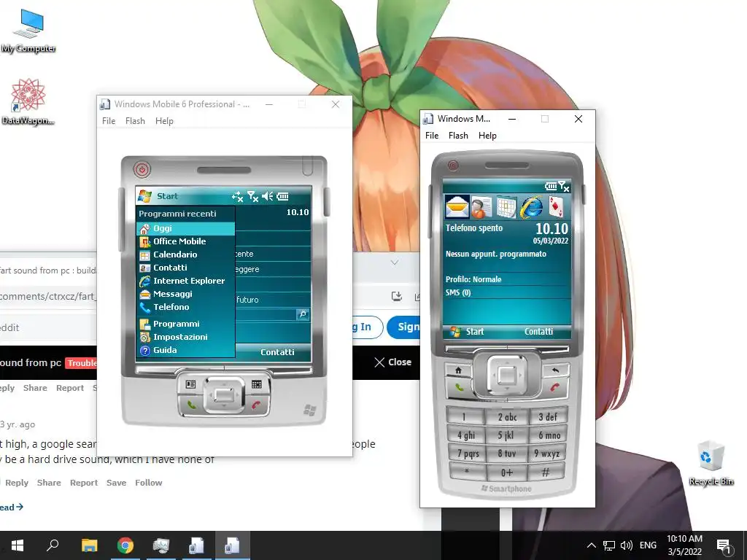Click the red power button on Smartphone
This screenshot has width=747, height=560.
[453, 166]
